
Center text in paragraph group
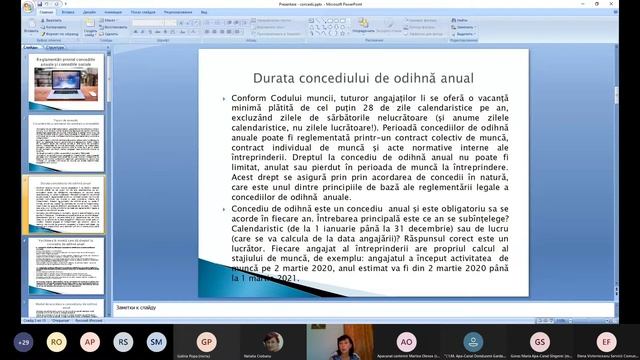[214, 32]
